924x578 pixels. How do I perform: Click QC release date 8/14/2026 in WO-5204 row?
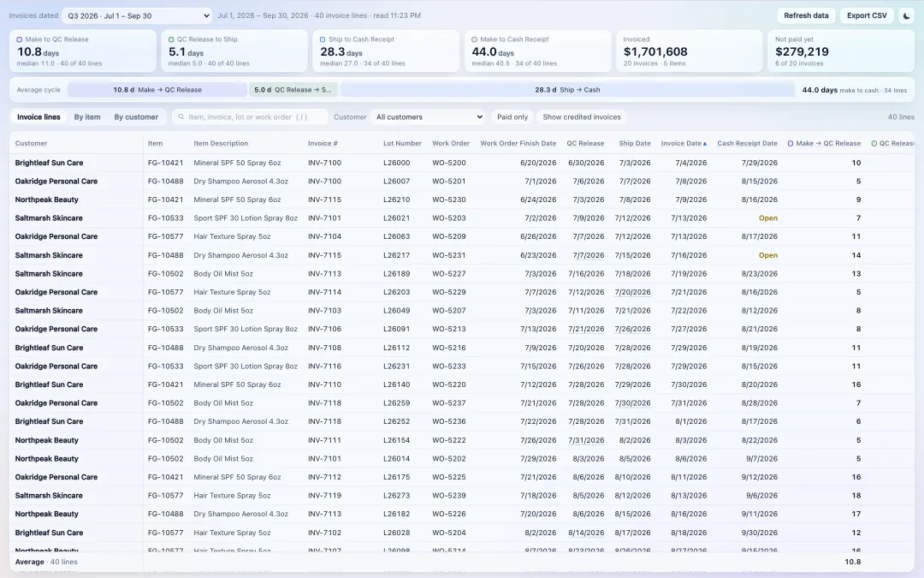point(586,533)
